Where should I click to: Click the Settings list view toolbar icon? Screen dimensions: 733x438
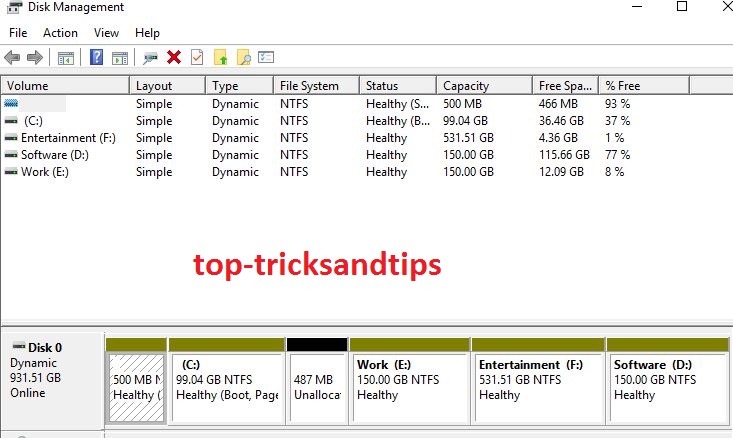point(266,57)
